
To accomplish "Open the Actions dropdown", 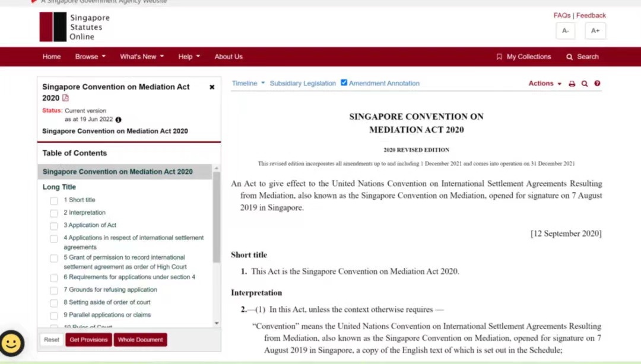I will pyautogui.click(x=545, y=84).
